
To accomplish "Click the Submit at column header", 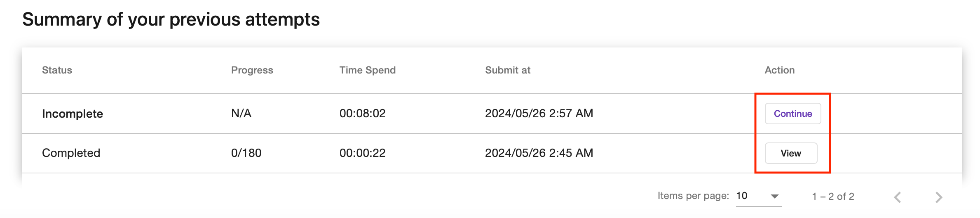I will (x=508, y=70).
